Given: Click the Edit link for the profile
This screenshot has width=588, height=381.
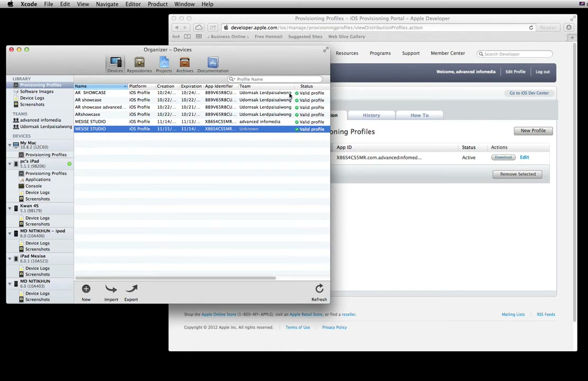Looking at the screenshot, I should 524,157.
